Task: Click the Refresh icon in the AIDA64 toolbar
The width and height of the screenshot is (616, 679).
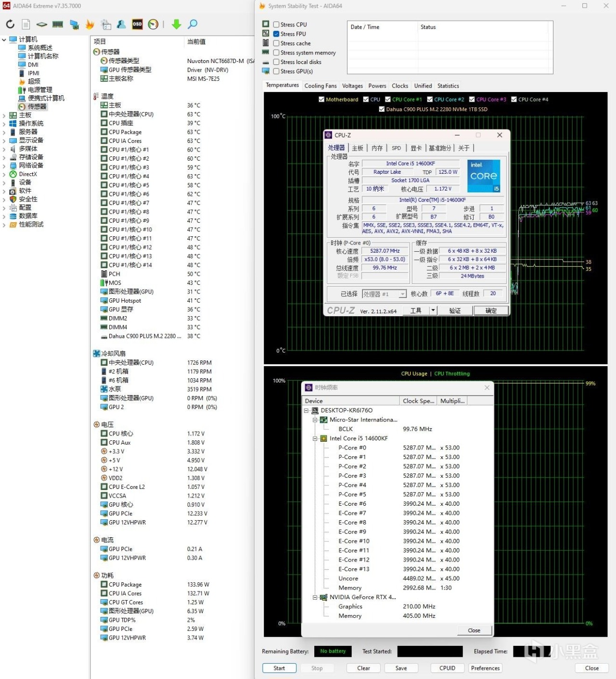Action: (10, 24)
